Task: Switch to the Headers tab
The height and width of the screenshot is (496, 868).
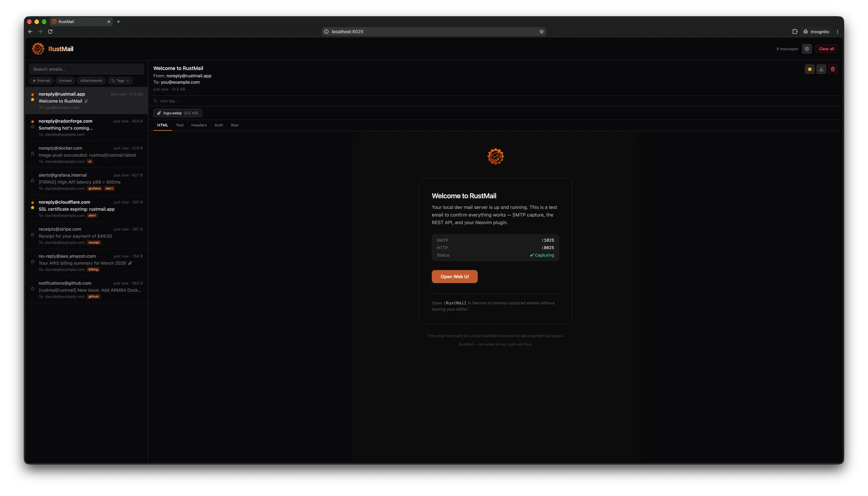Action: tap(199, 125)
